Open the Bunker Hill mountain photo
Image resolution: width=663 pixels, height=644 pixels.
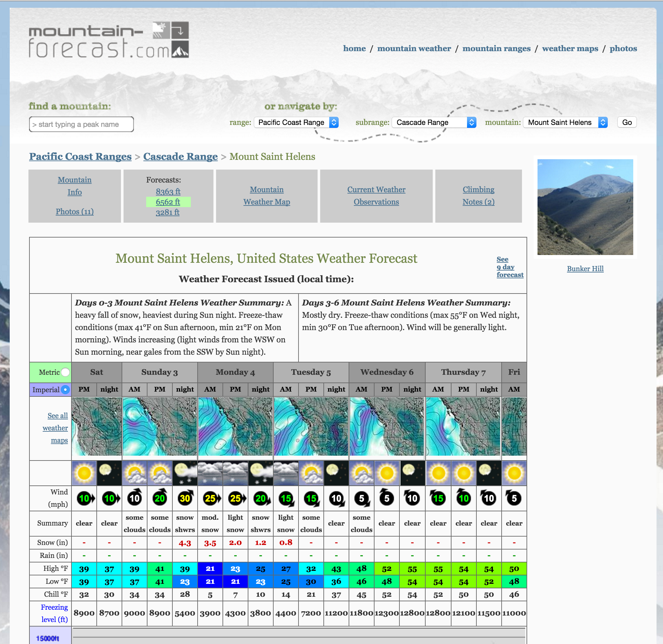coord(585,207)
